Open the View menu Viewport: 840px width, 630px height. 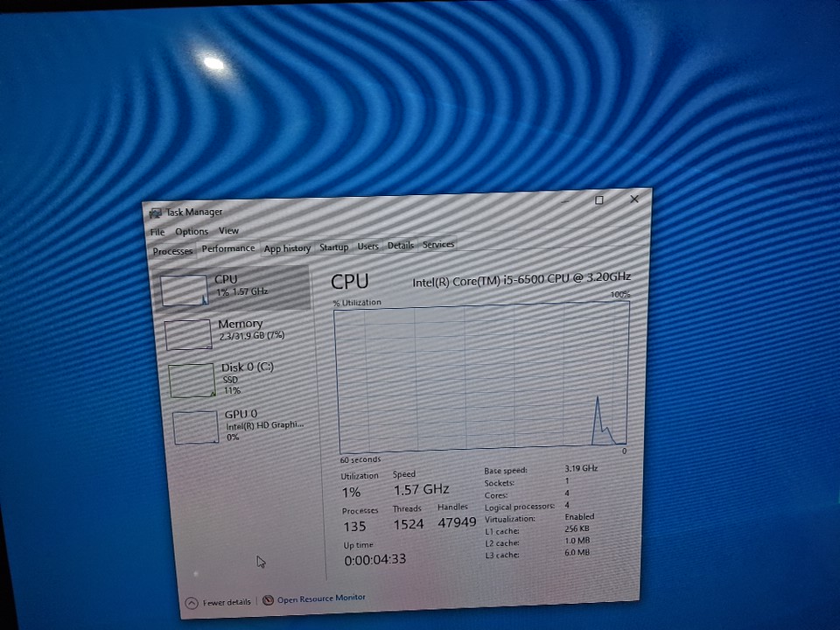228,230
